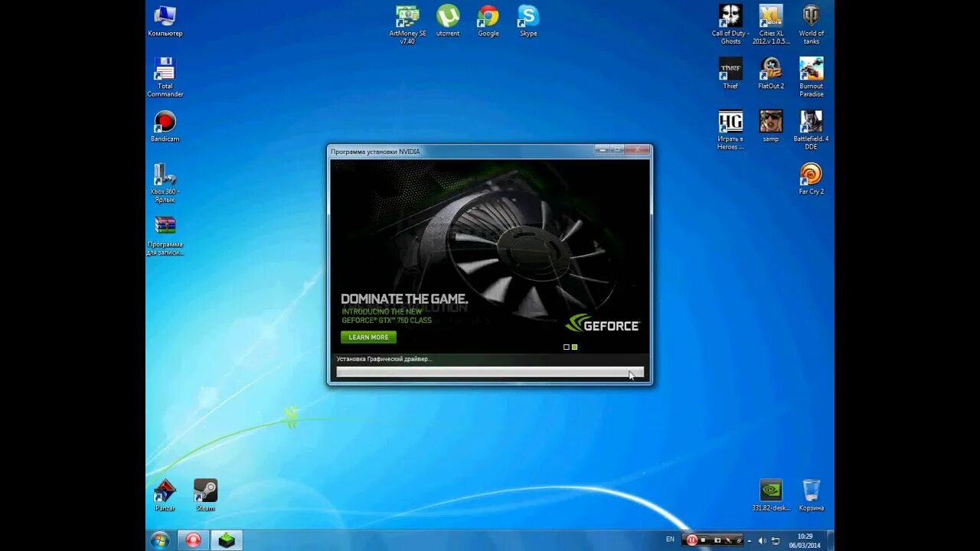This screenshot has width=980, height=551.
Task: Click the GeForce GTX banner image
Action: click(490, 256)
